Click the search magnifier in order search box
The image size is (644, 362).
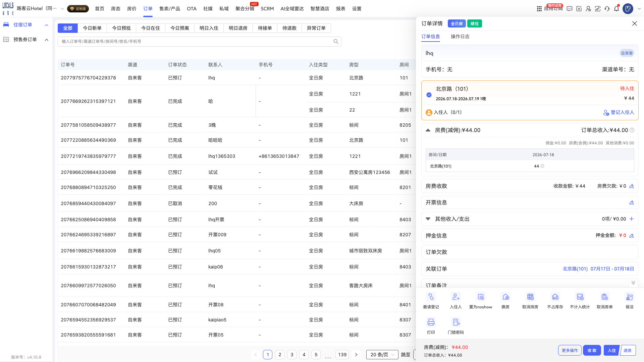[x=336, y=42]
